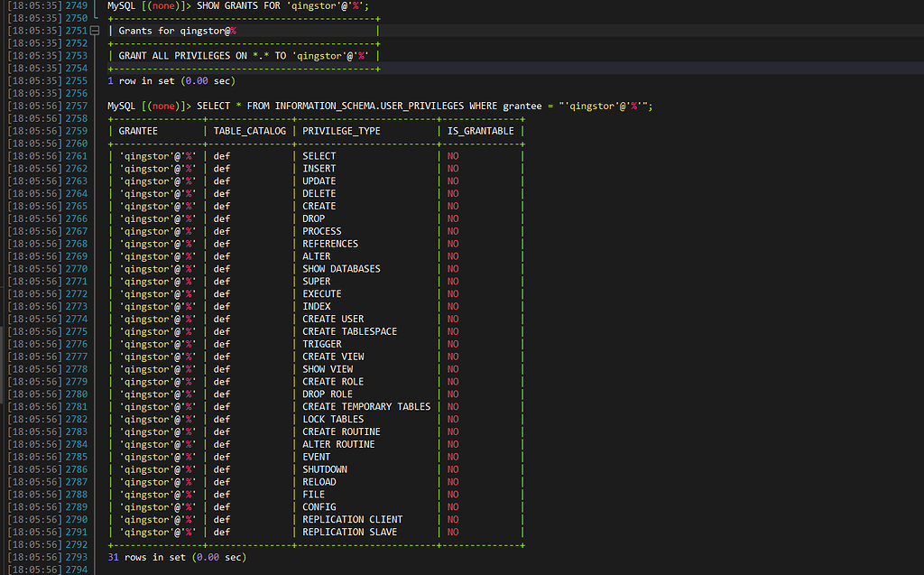Click the '31 rows in set' message

(x=176, y=557)
